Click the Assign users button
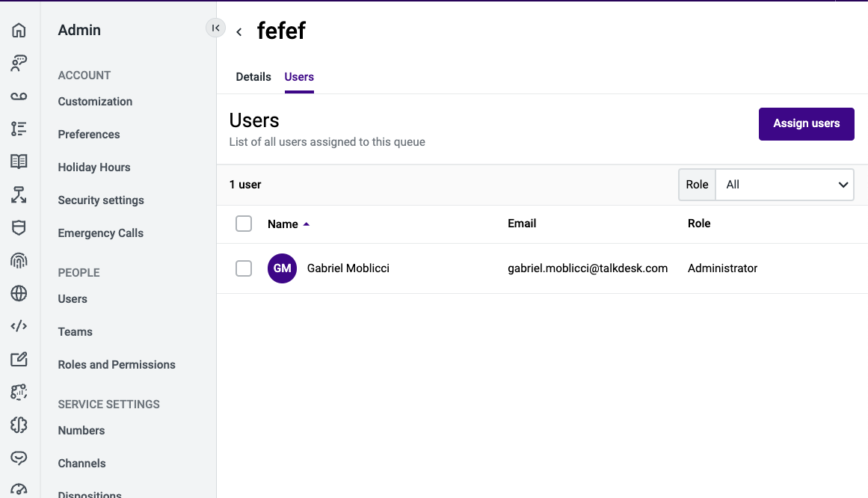The width and height of the screenshot is (868, 498). coord(806,124)
